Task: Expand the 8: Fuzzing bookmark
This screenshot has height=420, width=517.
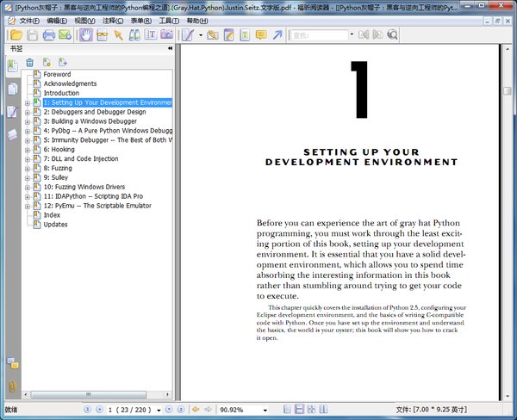Action: 28,169
